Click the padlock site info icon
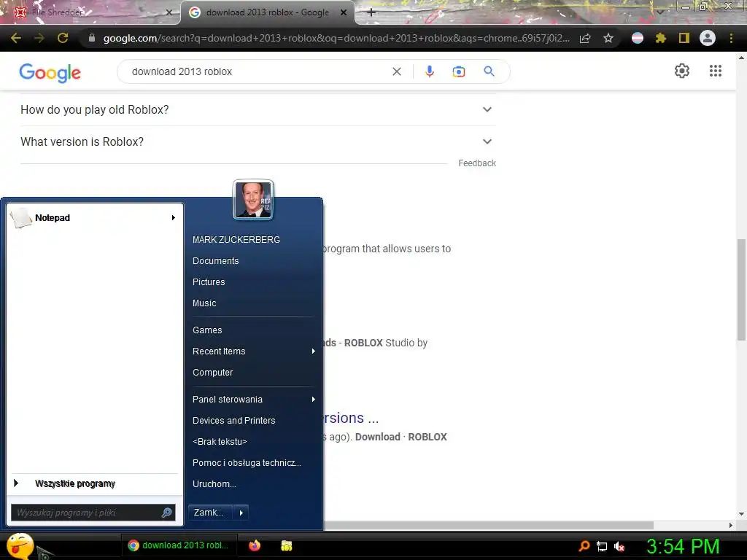Viewport: 747px width, 560px height. [x=92, y=38]
